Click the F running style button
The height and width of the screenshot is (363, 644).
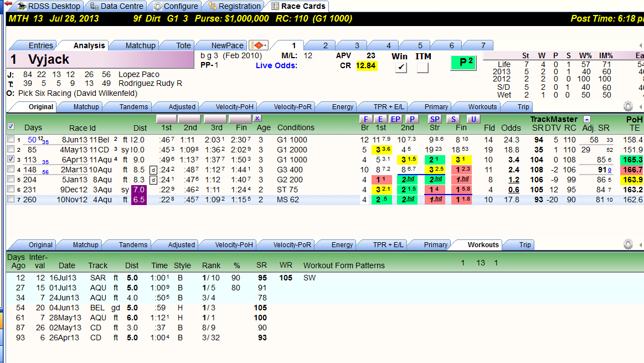coord(366,119)
